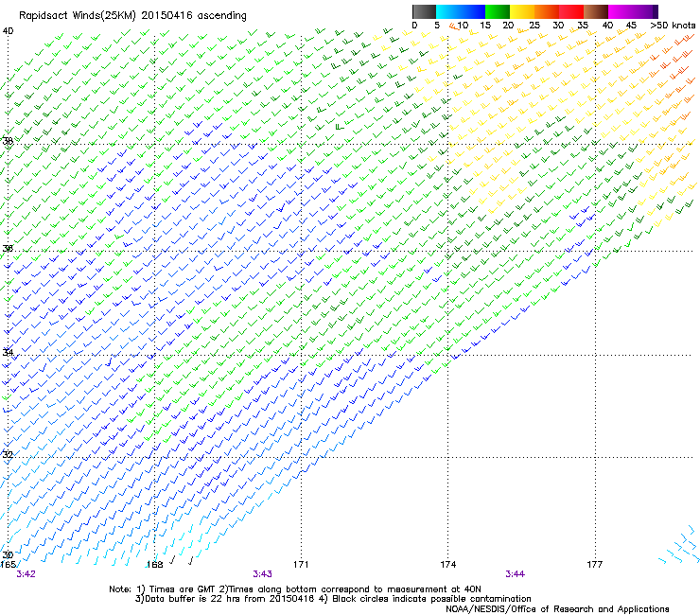Click the 'Note: 1) Times are GMT' line
The image size is (700, 615).
coord(295,589)
